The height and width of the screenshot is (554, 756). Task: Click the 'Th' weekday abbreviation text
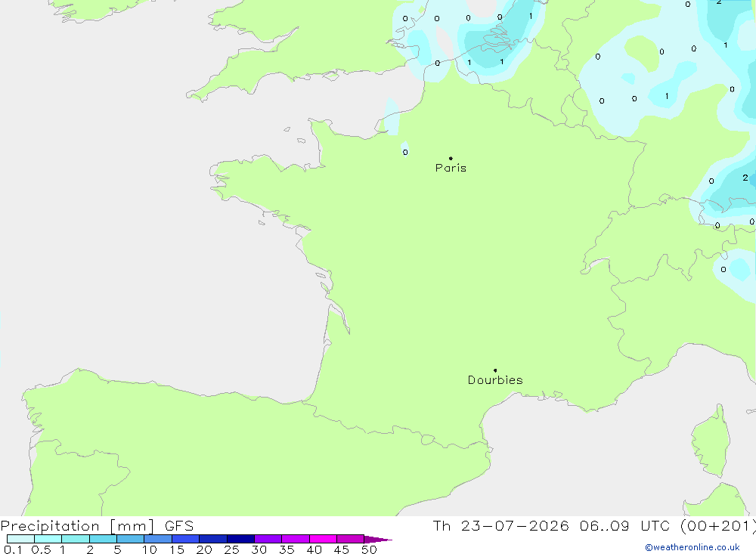442,526
